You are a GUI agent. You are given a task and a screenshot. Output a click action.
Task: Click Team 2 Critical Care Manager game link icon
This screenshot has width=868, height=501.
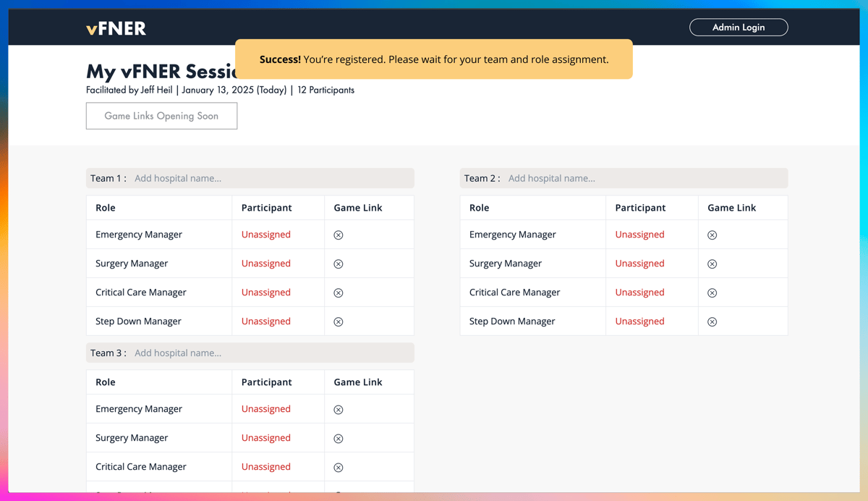click(712, 293)
